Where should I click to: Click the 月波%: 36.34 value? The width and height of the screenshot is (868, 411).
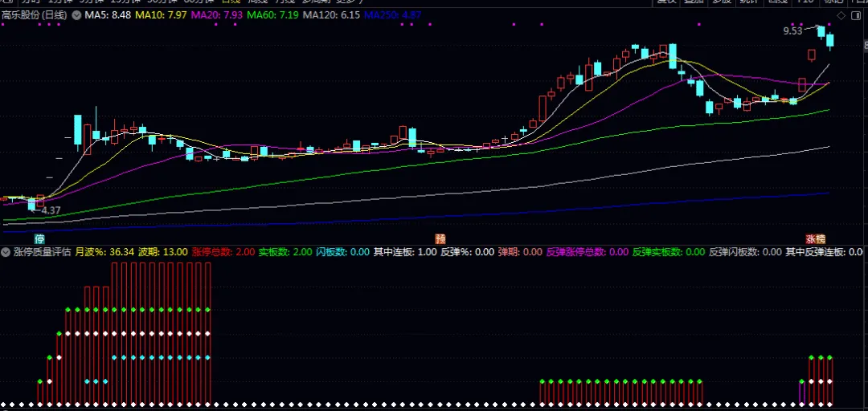104,252
